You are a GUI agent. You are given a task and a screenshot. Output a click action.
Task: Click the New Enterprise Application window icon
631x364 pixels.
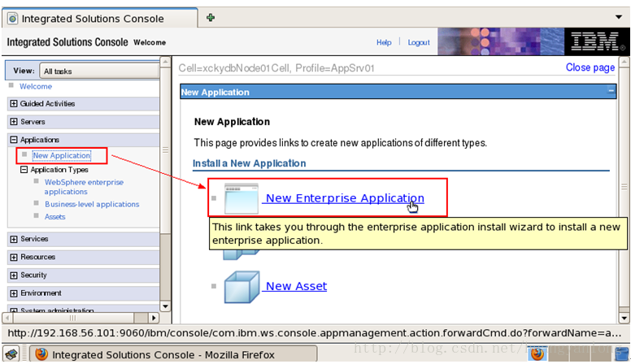pos(241,198)
